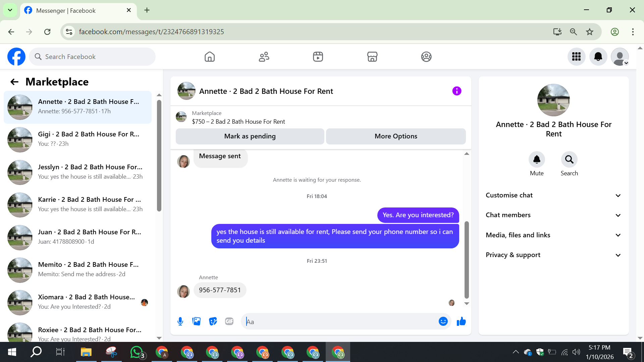
Task: Open Facebook notifications bell
Action: point(598,57)
